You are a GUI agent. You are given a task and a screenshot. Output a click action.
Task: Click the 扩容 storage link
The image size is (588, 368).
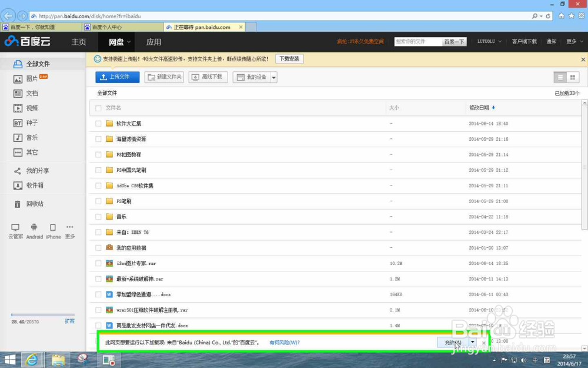pyautogui.click(x=69, y=321)
